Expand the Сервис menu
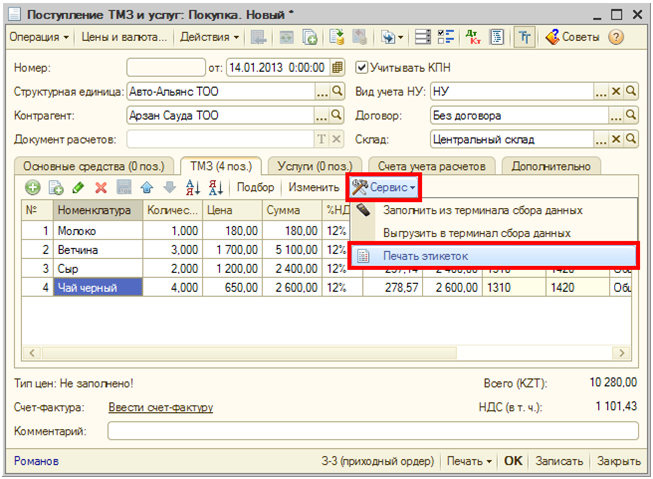This screenshot has height=479, width=653. (383, 187)
